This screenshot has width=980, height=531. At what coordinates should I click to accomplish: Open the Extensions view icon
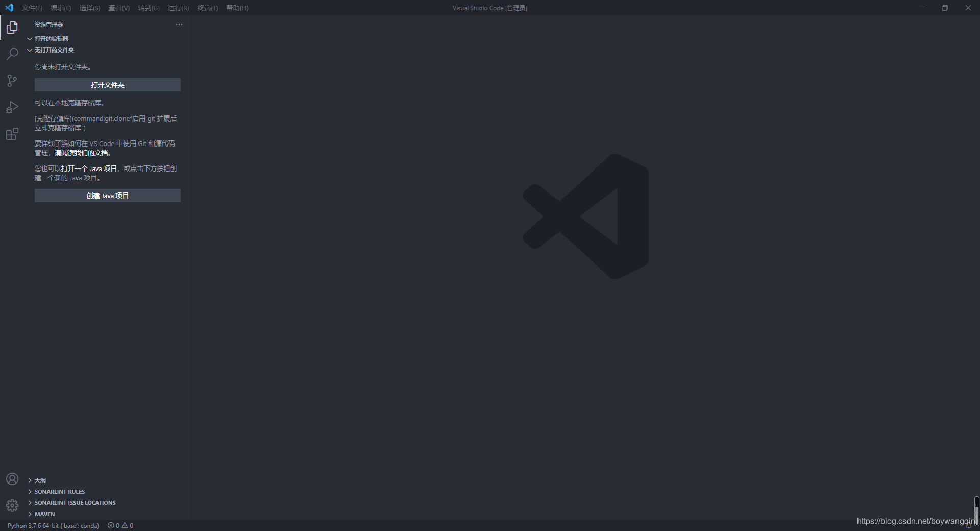(x=12, y=134)
